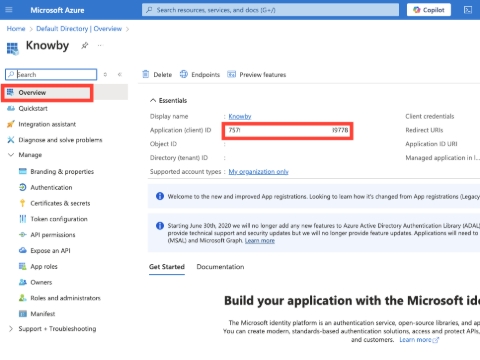Click the sidebar expand/collapse arrows icon

(x=105, y=74)
